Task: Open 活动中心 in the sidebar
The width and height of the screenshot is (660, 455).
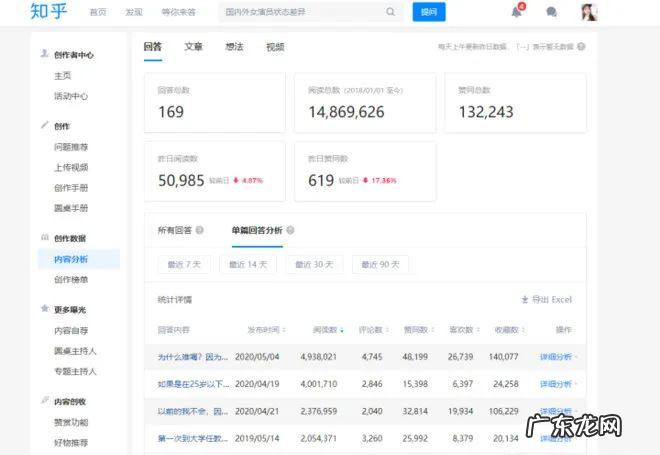Action: click(x=71, y=96)
